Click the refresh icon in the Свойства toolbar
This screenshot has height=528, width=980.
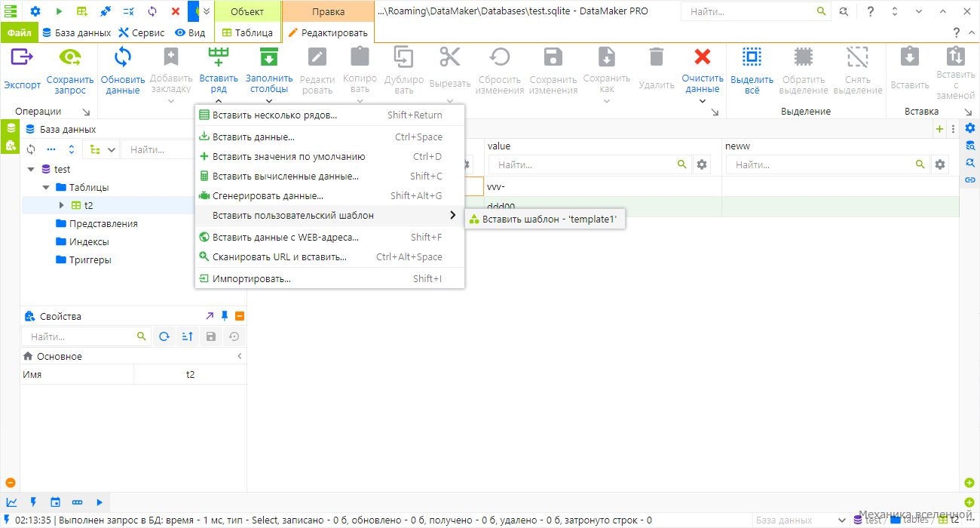click(164, 337)
